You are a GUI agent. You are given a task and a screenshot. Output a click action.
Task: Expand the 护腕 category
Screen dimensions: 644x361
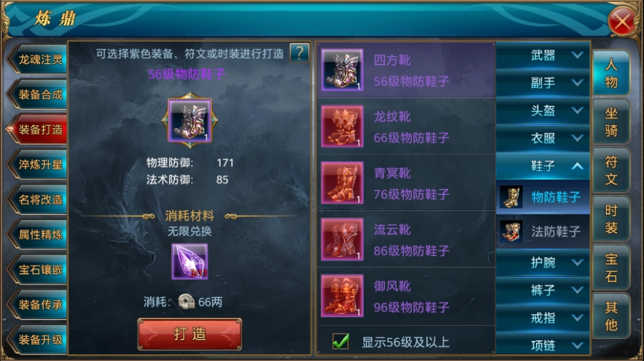[543, 262]
